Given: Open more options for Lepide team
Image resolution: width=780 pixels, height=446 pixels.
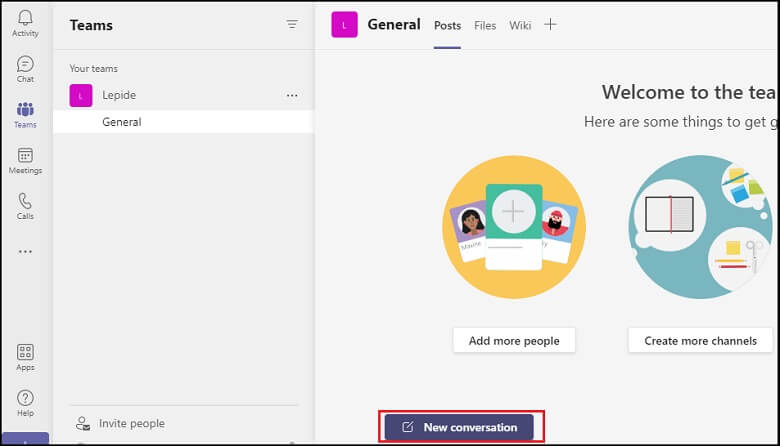Looking at the screenshot, I should tap(292, 95).
